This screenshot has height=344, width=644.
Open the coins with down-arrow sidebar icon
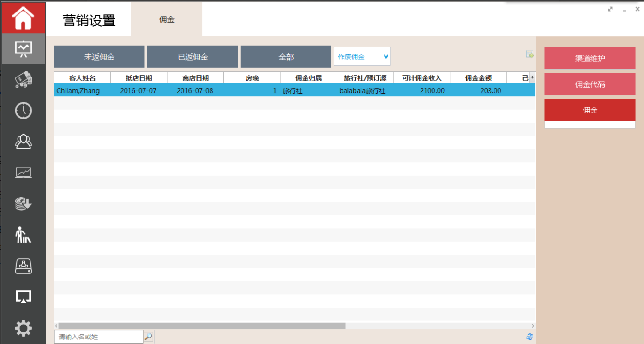click(23, 203)
